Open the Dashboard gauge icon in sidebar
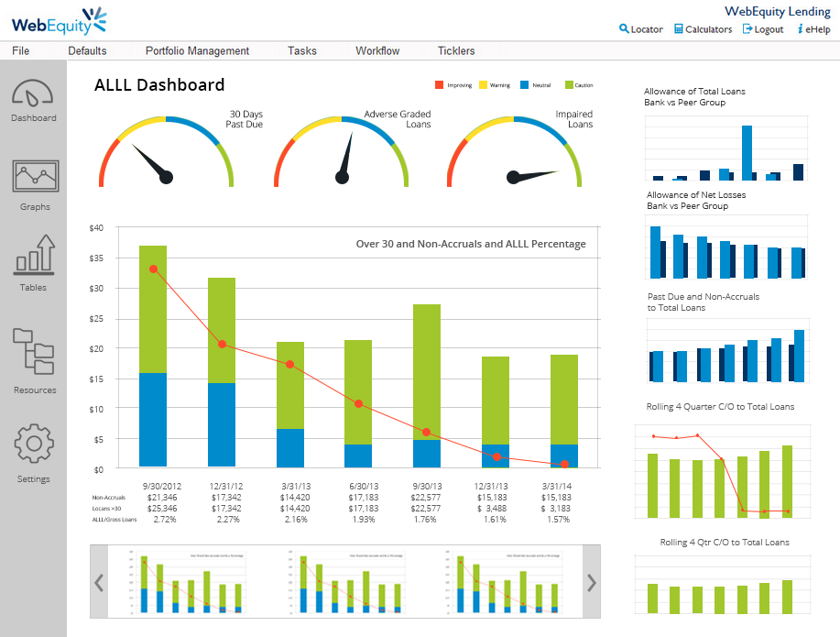The height and width of the screenshot is (637, 840). pyautogui.click(x=34, y=93)
